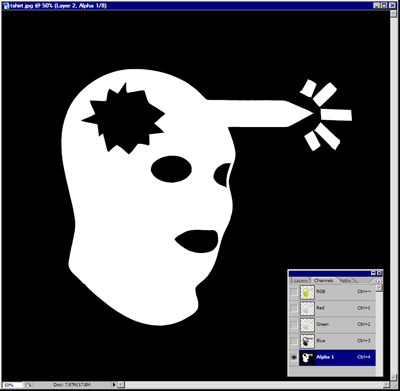Switch to the Layers tab
This screenshot has height=391, width=400.
(301, 281)
